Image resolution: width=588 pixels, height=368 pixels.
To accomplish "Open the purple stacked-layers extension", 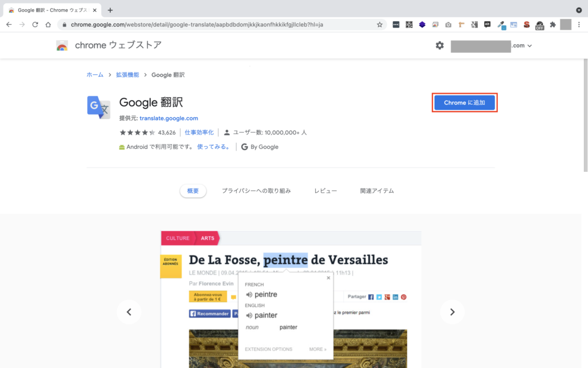I will (x=422, y=24).
